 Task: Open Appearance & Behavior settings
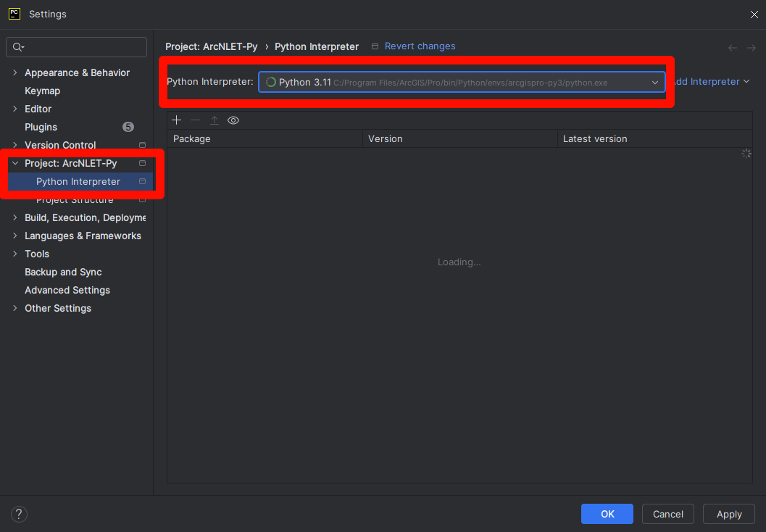tap(78, 72)
